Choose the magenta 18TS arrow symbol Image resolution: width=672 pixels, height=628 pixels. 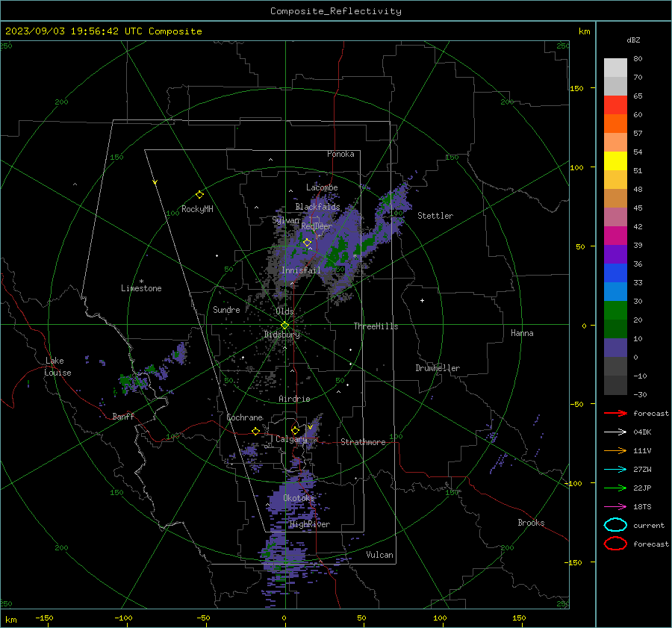[615, 507]
